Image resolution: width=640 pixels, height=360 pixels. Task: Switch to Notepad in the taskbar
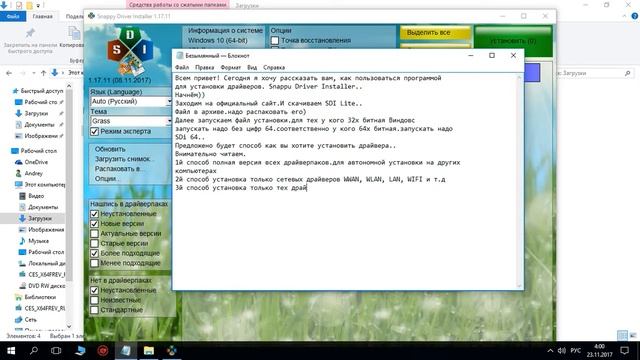pos(126,351)
